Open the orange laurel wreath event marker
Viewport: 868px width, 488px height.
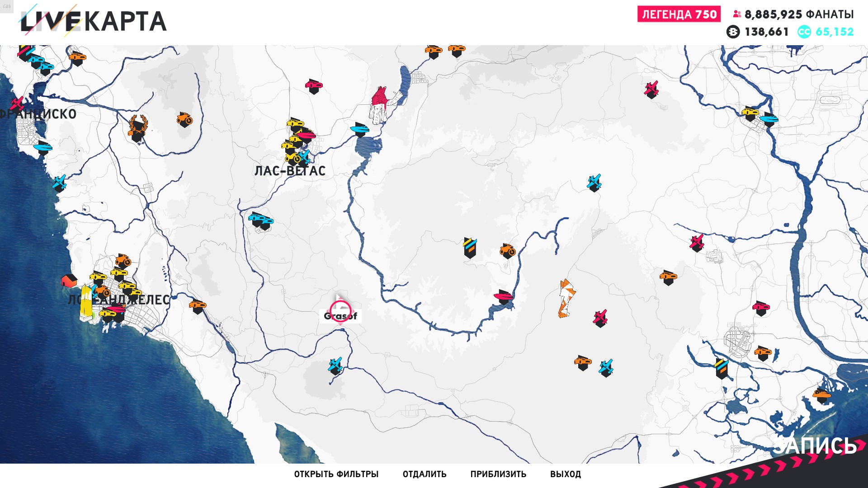(x=137, y=128)
